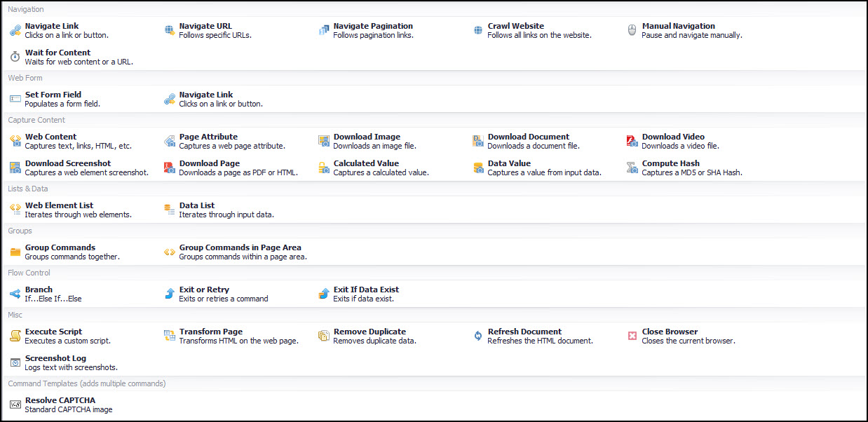Viewport: 868px width, 422px height.
Task: Select the Web Content command
Action: click(50, 137)
